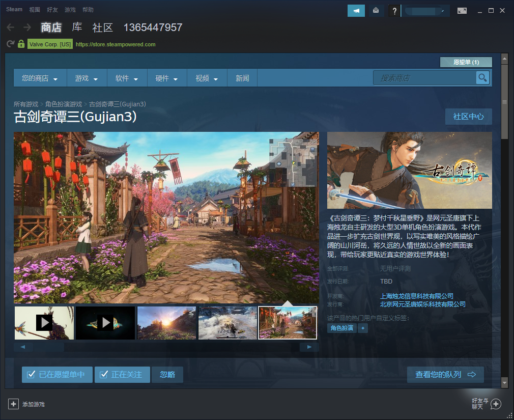Page scrollbar down arrow

[504, 382]
